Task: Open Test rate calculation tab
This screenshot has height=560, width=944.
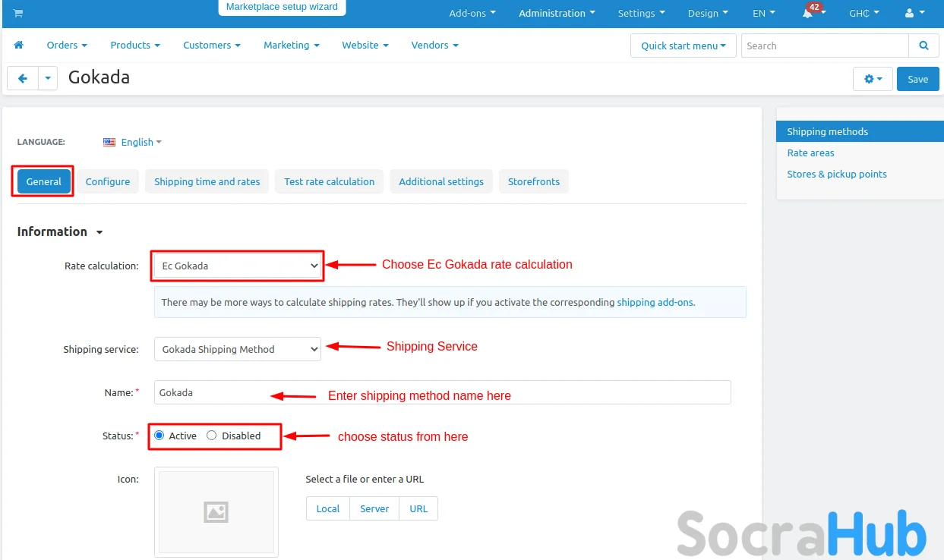Action: coord(330,181)
